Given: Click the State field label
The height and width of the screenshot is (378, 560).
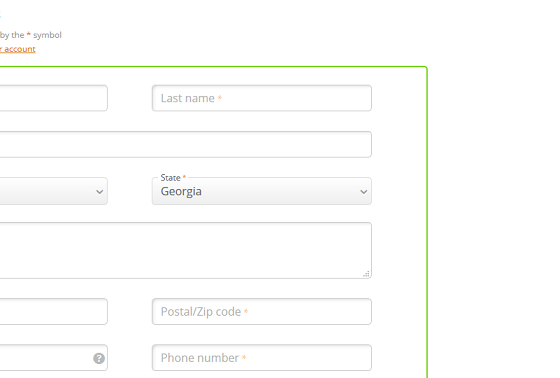Looking at the screenshot, I should [x=170, y=178].
